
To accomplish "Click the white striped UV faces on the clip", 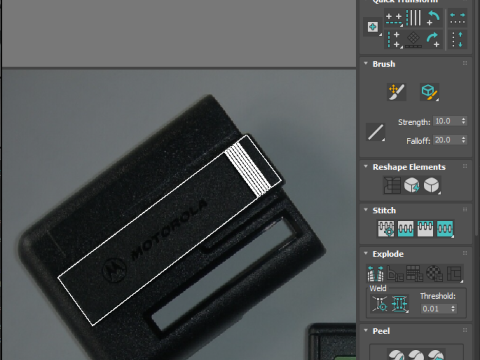I will (x=248, y=169).
